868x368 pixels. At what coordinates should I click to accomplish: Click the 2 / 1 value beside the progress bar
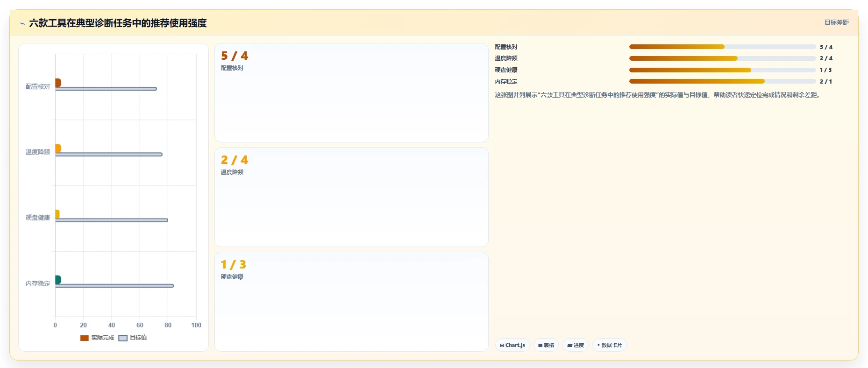click(826, 81)
